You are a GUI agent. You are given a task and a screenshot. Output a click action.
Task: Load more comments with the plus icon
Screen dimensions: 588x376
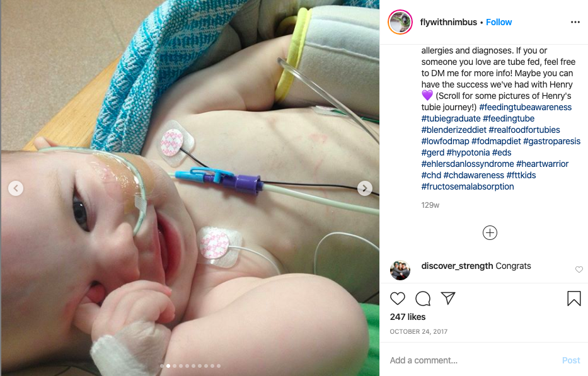click(490, 233)
